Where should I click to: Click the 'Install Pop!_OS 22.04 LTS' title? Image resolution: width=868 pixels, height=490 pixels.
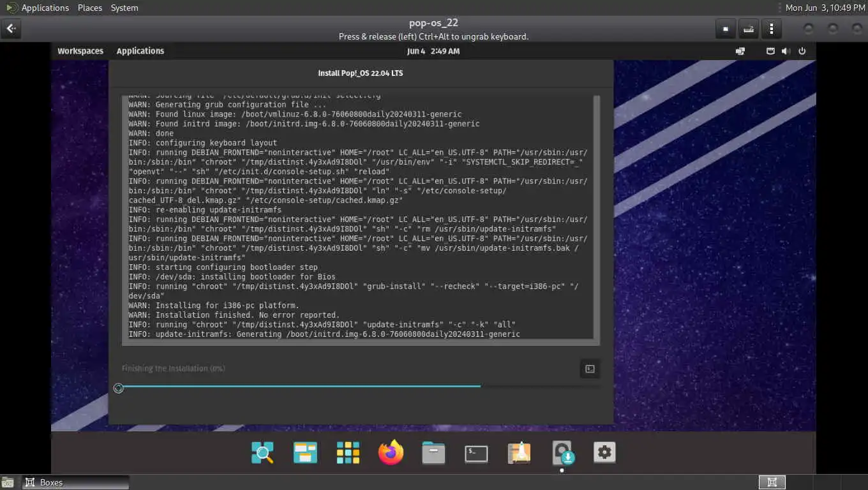click(361, 73)
